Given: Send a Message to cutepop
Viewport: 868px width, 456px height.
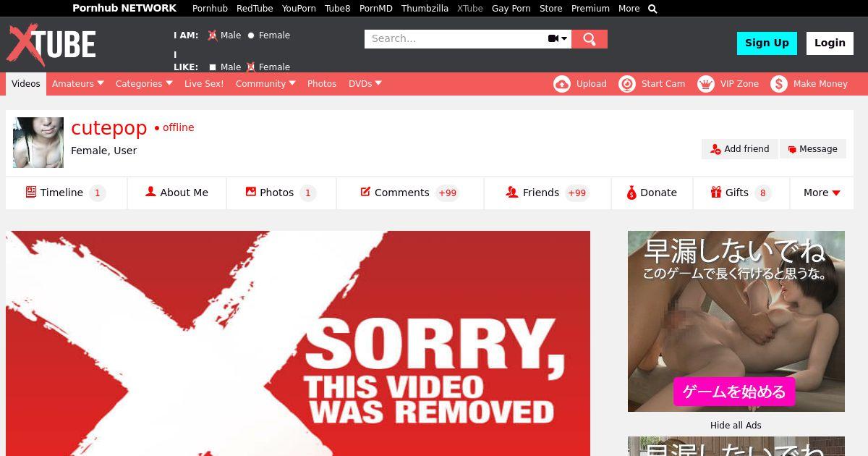Looking at the screenshot, I should [x=813, y=149].
